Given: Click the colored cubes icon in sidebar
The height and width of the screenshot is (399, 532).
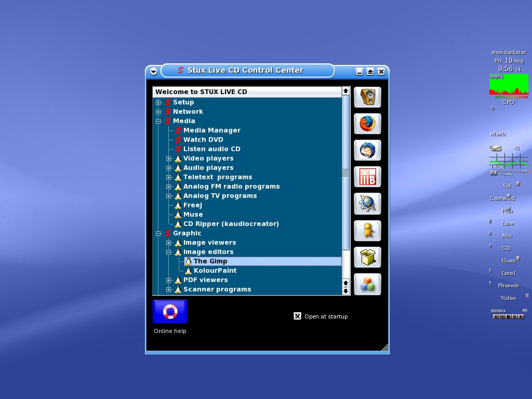Looking at the screenshot, I should [367, 284].
